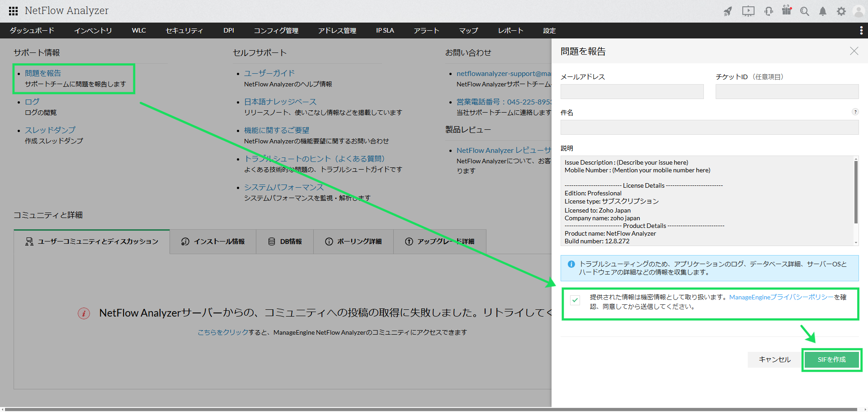Click the rocket quick-start icon
The image size is (868, 412).
(x=727, y=11)
